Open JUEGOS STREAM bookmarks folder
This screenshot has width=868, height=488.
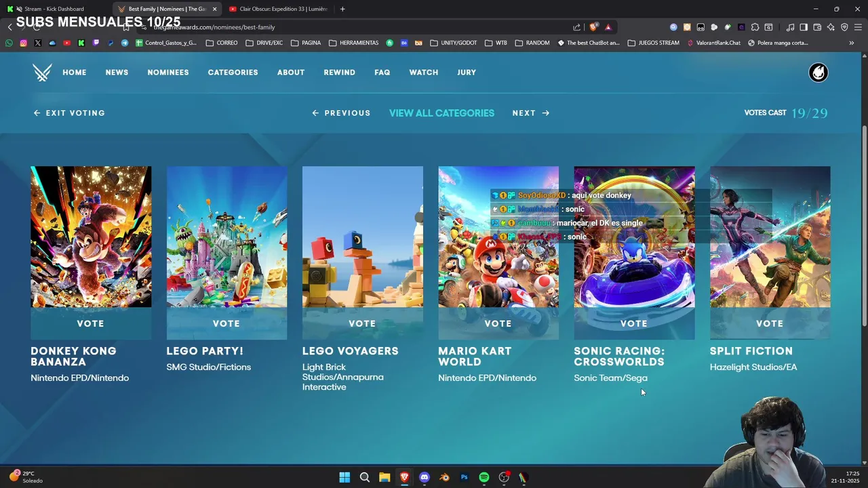pyautogui.click(x=654, y=43)
